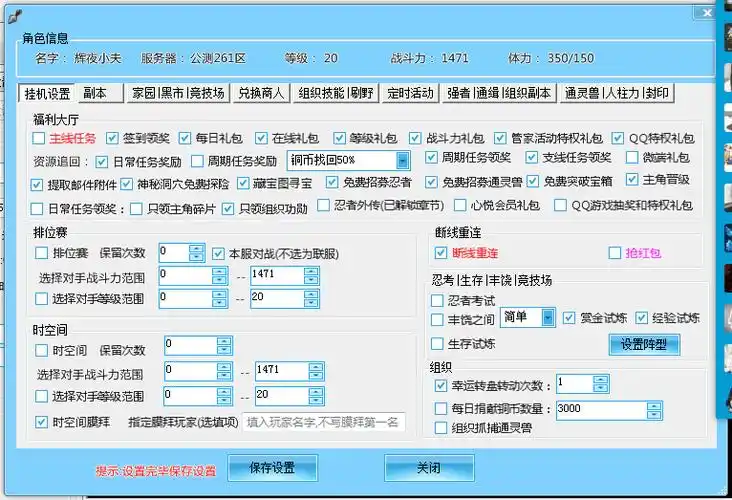Uncheck the 签到领奖 checkbox
Image resolution: width=732 pixels, height=500 pixels.
click(114, 138)
